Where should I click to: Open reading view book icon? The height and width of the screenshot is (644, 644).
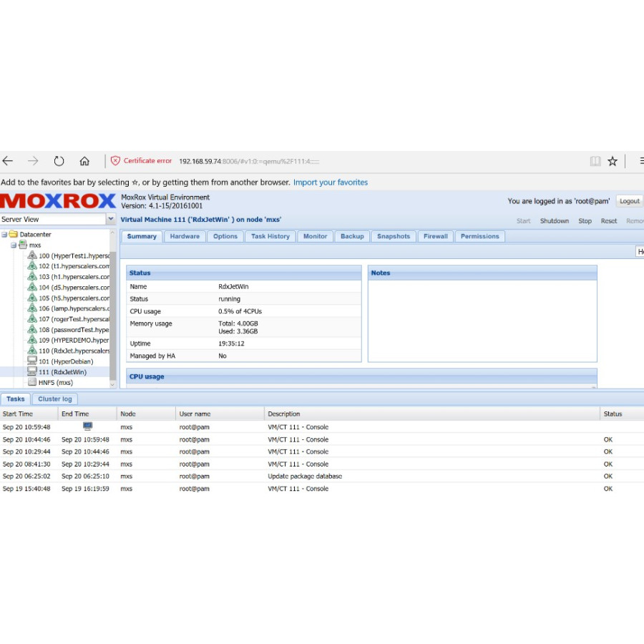[595, 161]
